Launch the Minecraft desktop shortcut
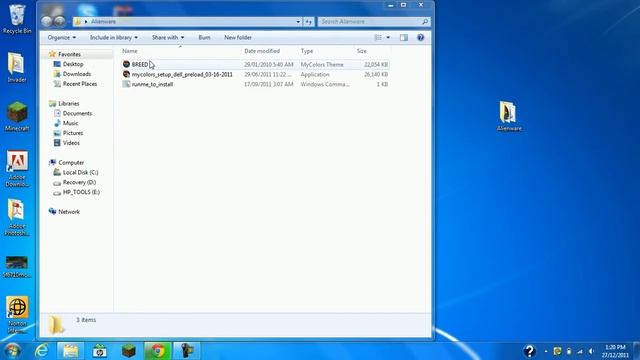This screenshot has height=360, width=640. (x=17, y=116)
